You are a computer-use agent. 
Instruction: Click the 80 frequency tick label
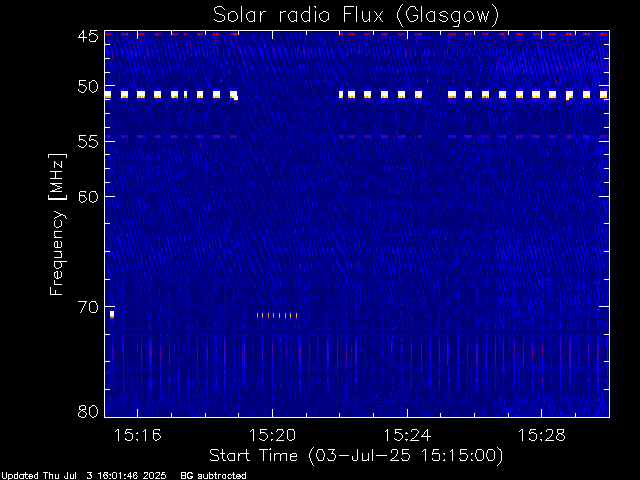click(x=88, y=411)
